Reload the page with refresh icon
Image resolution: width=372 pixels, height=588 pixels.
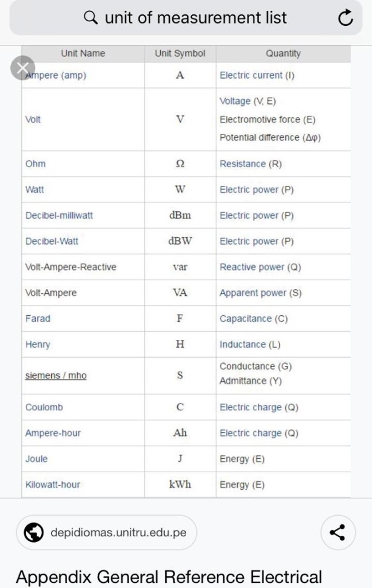click(x=345, y=19)
